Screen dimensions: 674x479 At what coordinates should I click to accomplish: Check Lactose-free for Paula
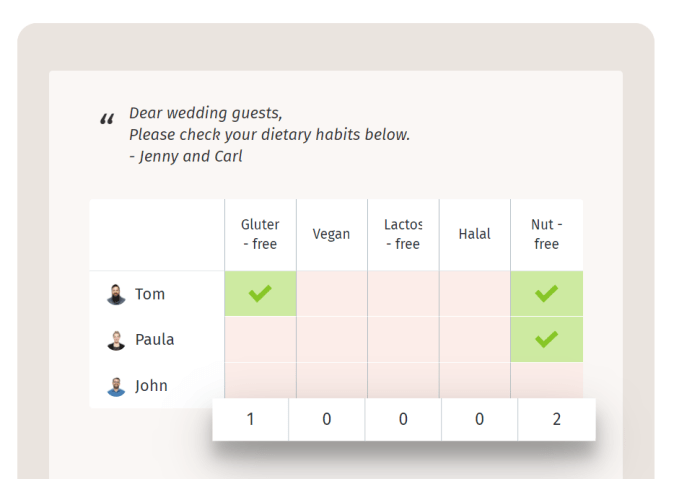pos(403,340)
